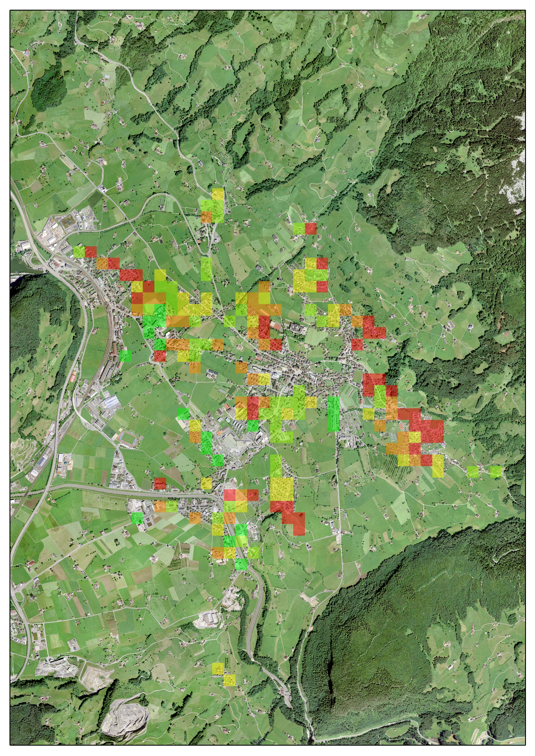The height and width of the screenshot is (756, 535).
Task: Click the isolated red square above the canal
Action: click(x=160, y=483)
